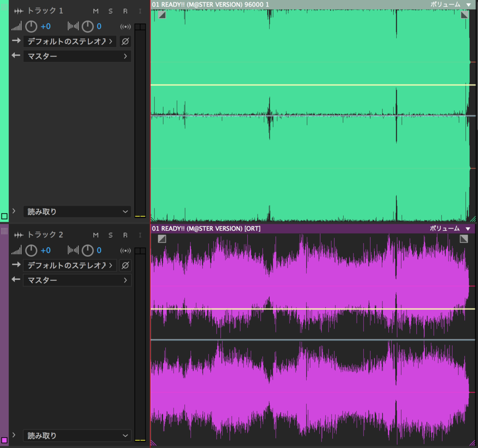Mute Track 2 with M button
The width and height of the screenshot is (478, 448).
(x=96, y=235)
